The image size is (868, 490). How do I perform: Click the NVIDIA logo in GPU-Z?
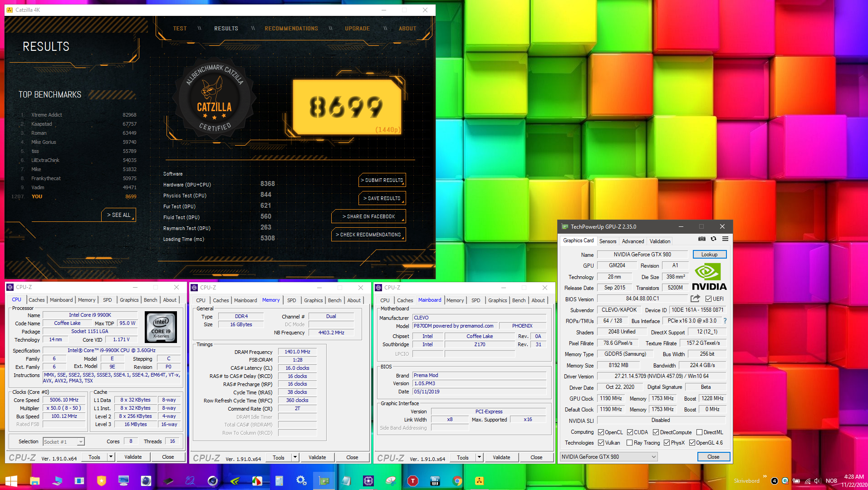click(709, 277)
